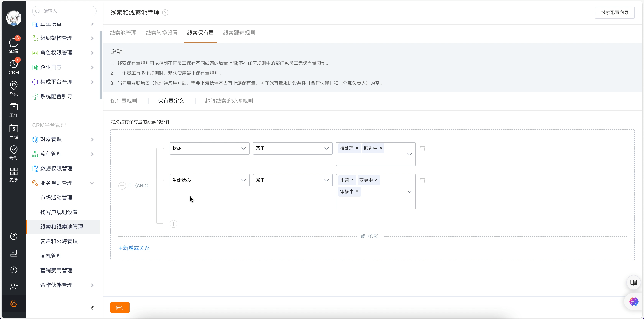644x319 pixels.
Task: Click the minus circle next to 且 (AND)
Action: pyautogui.click(x=122, y=186)
